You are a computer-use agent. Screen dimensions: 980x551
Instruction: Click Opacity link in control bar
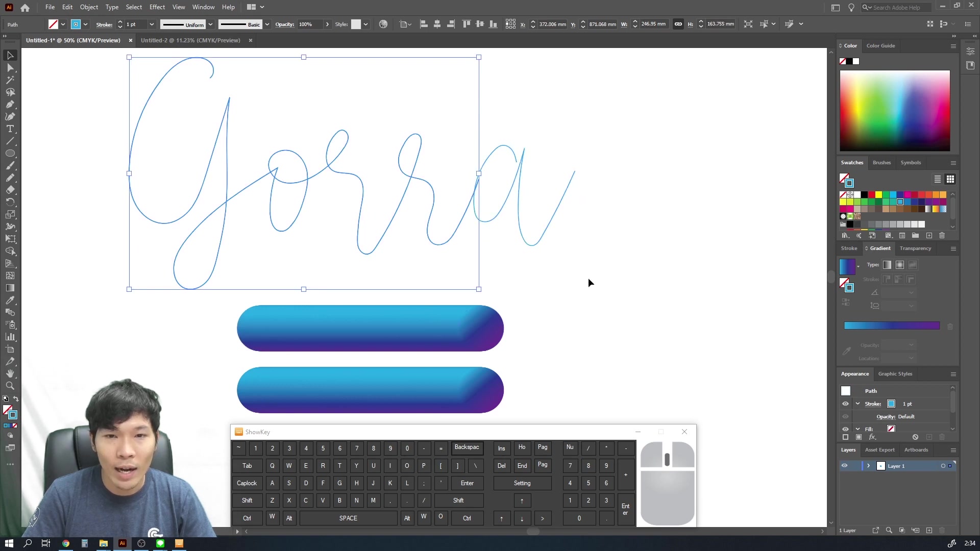pos(285,24)
